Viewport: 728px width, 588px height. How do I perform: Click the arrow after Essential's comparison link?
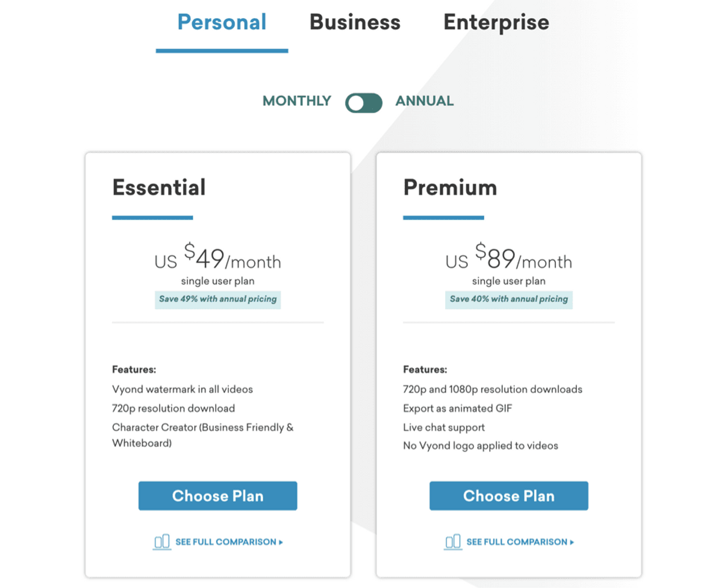click(x=281, y=542)
